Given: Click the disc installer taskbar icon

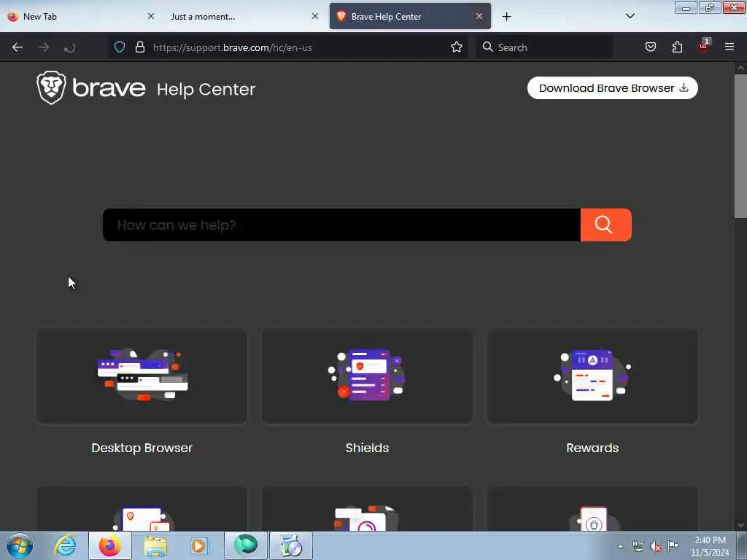Looking at the screenshot, I should tap(291, 545).
